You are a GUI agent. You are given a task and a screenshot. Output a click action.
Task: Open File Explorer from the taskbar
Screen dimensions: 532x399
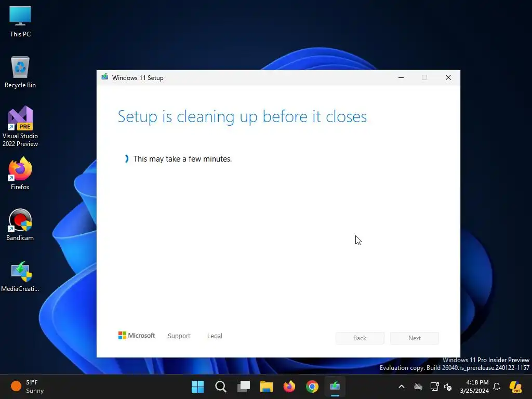(x=267, y=387)
